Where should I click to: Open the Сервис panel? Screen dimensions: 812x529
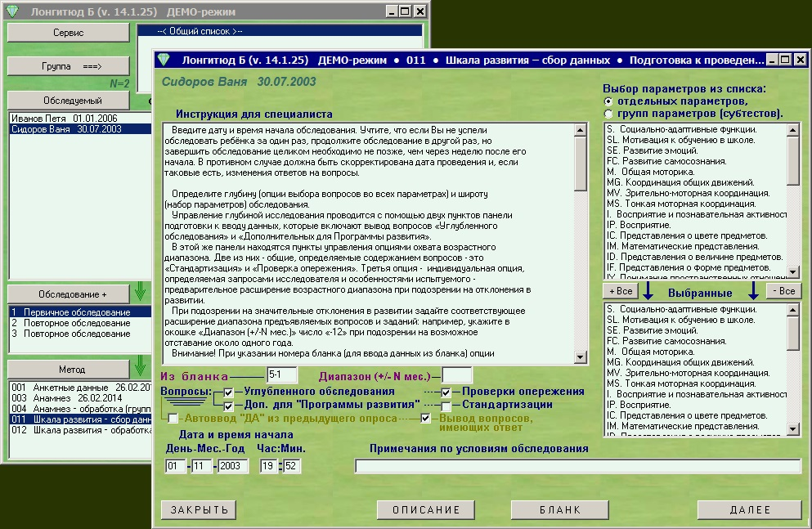[x=67, y=33]
